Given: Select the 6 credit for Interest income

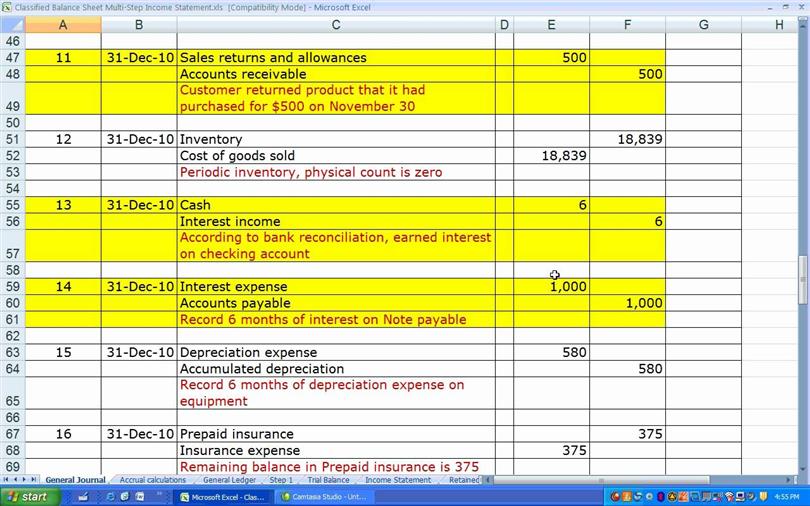Looking at the screenshot, I should 627,222.
